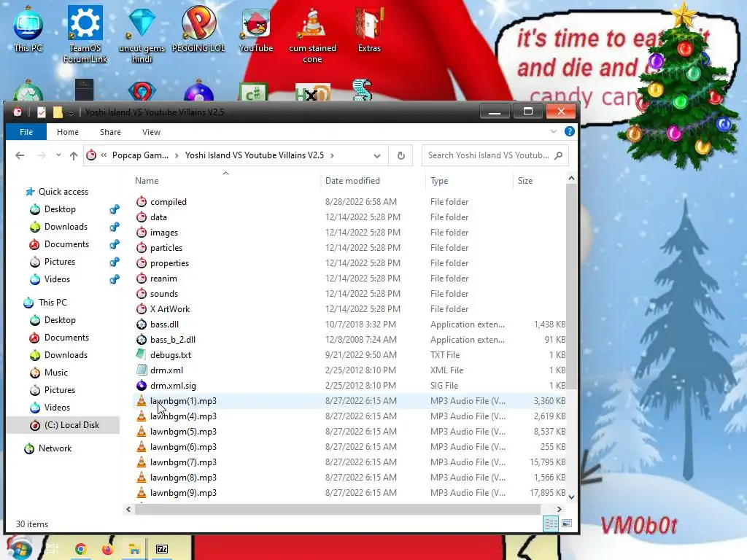Select the compiled folder
Viewport: 747px width, 560px height.
point(169,202)
